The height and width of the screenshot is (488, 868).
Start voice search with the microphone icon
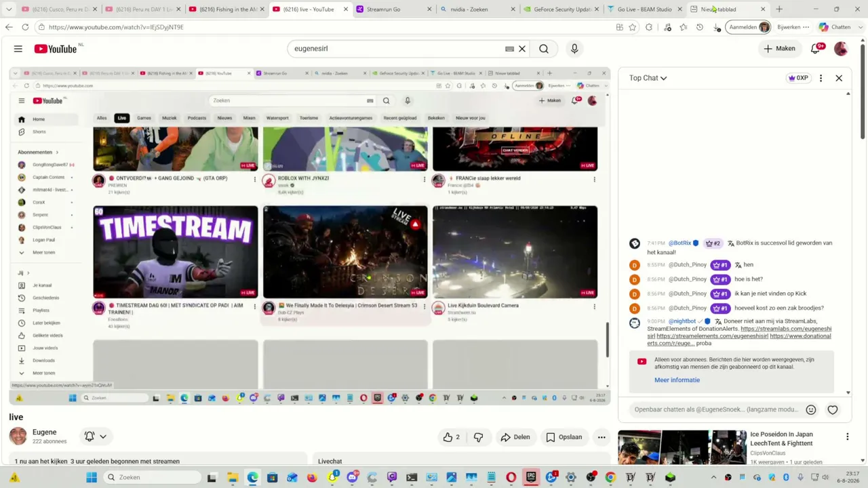(574, 49)
